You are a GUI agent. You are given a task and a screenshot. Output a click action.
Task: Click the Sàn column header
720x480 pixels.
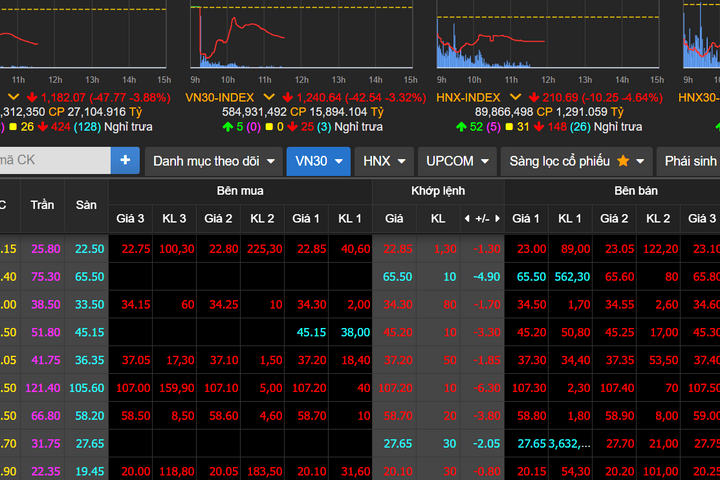pyautogui.click(x=86, y=205)
